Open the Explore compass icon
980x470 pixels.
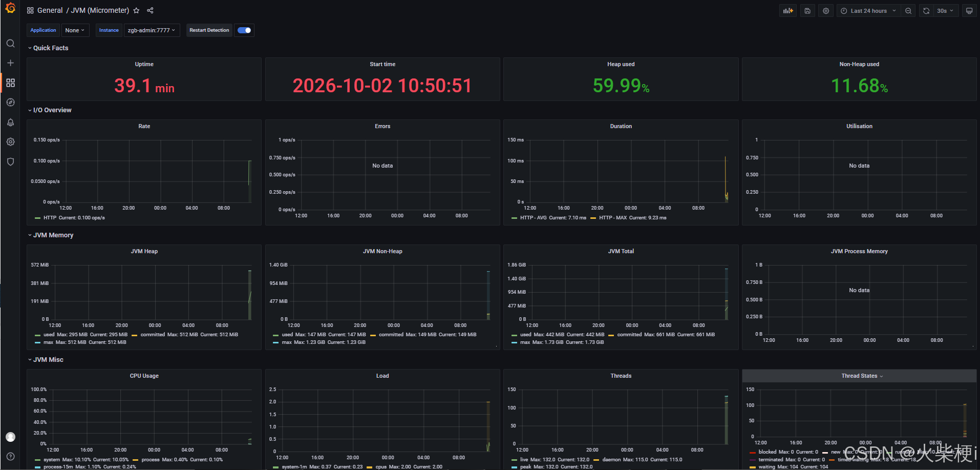click(10, 103)
